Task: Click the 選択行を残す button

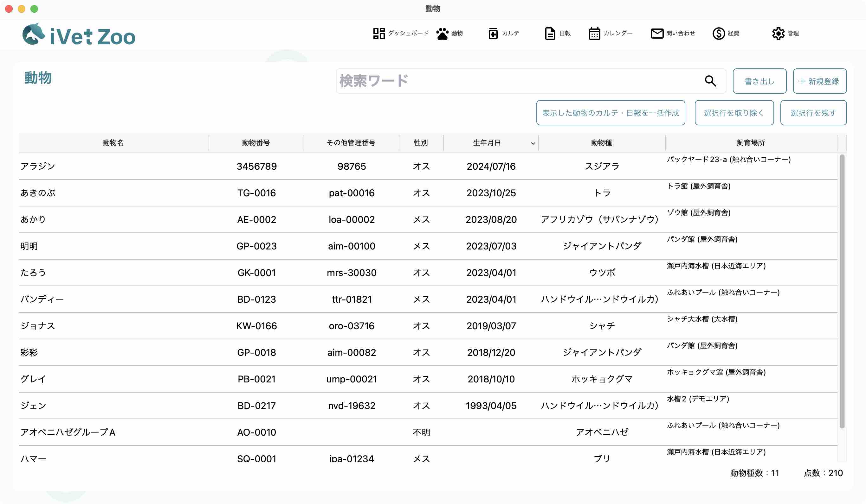Action: 813,113
